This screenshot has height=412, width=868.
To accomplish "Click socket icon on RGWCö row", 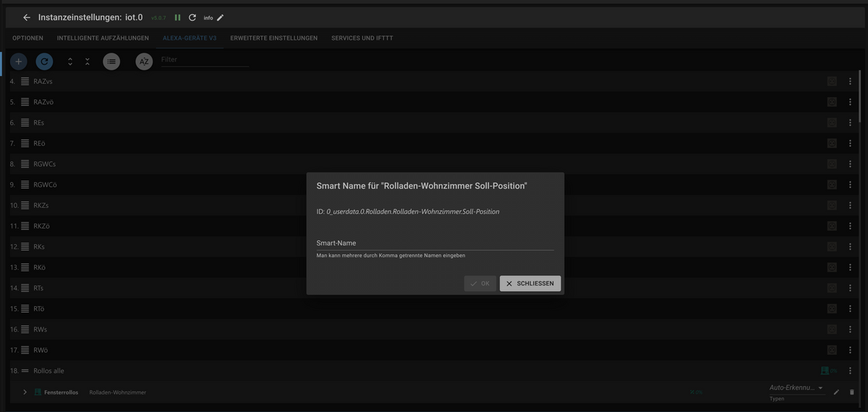I will click(x=832, y=185).
